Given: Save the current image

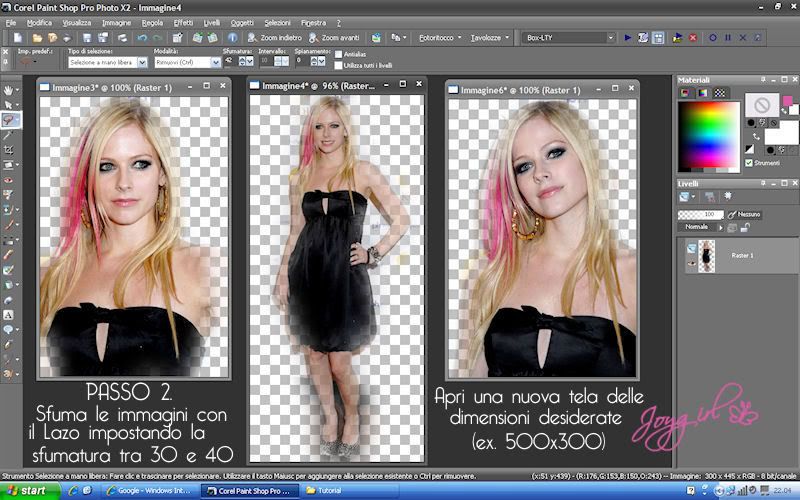Looking at the screenshot, I should [x=87, y=38].
